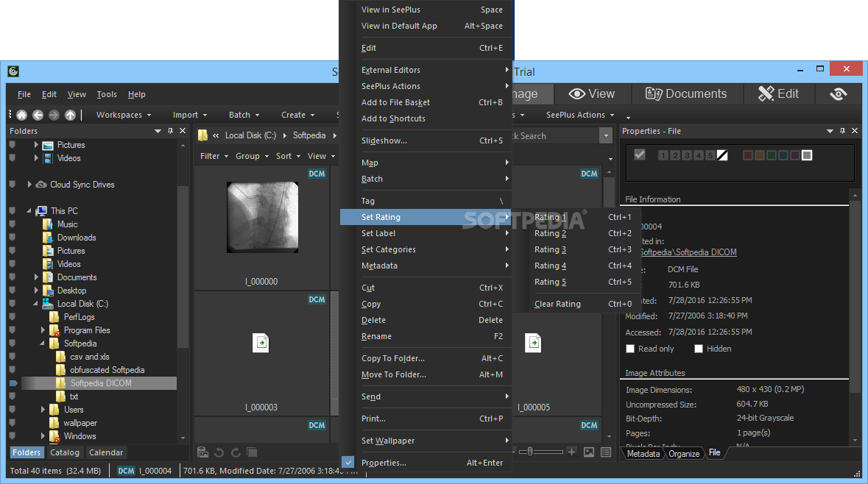Click the DCM badge on the I_000000 thumbnail
The width and height of the screenshot is (868, 484).
(317, 174)
